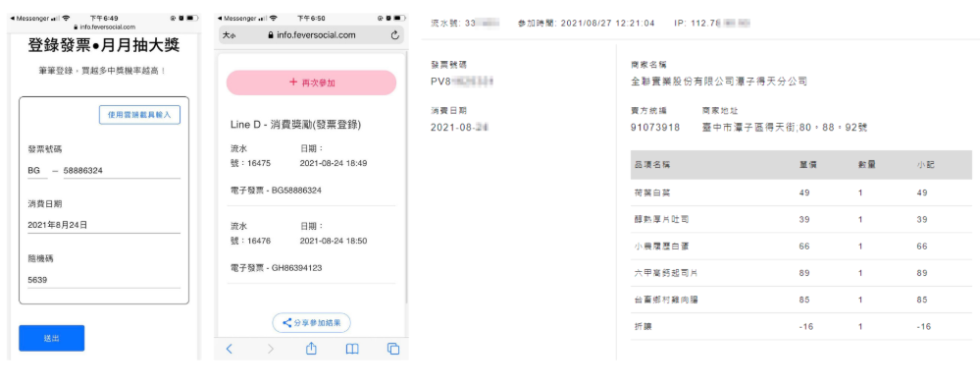The width and height of the screenshot is (980, 384).
Task: Click invoice number field 58886324
Action: [x=122, y=171]
